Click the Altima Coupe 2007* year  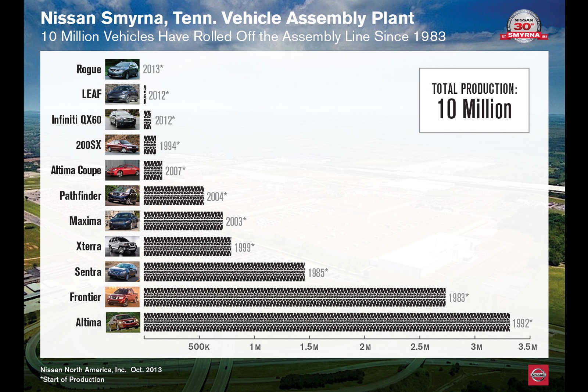coord(176,171)
